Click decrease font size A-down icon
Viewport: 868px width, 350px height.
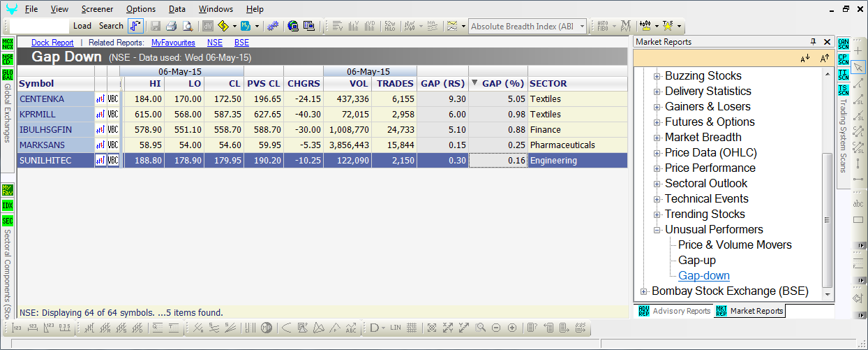805,58
